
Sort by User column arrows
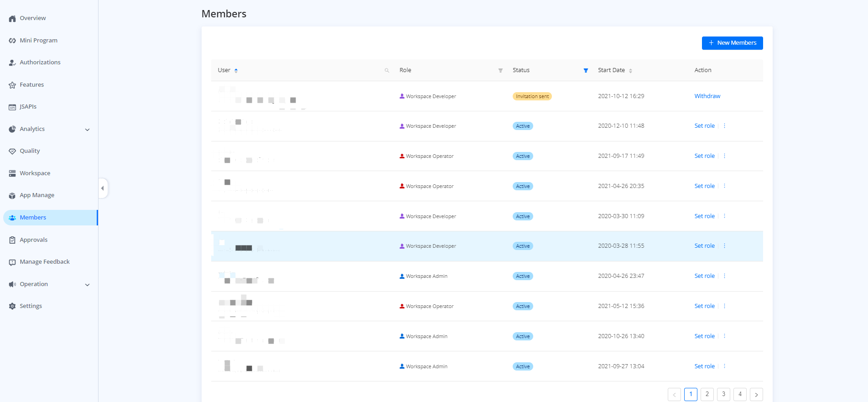[236, 70]
